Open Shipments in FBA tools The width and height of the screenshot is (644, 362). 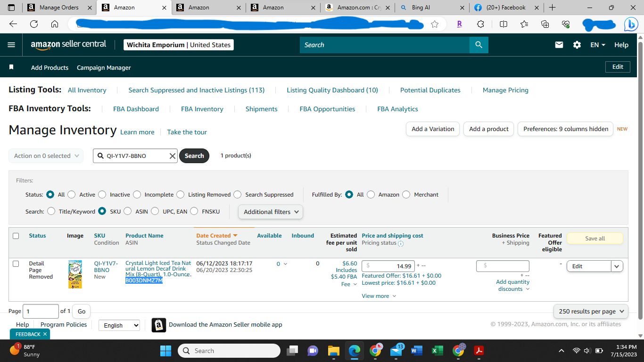(261, 109)
